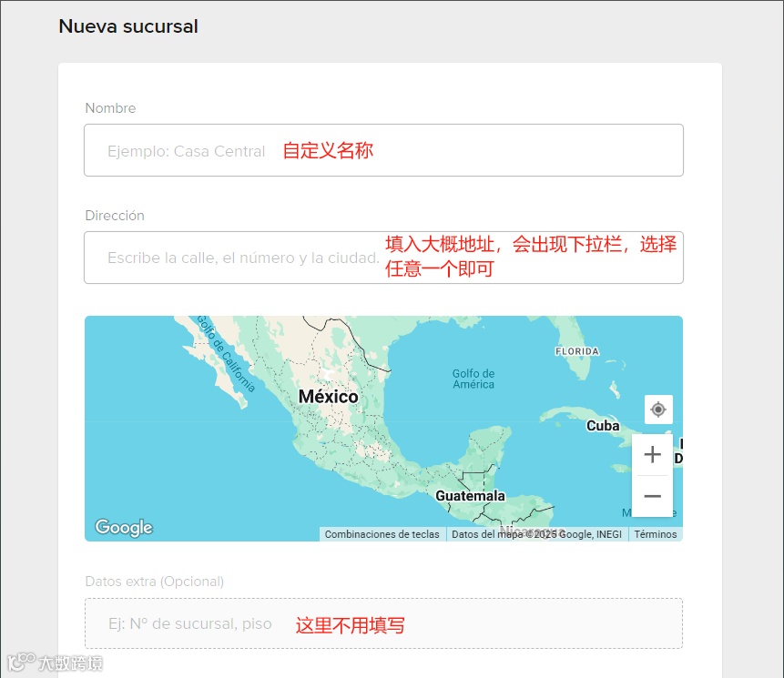Click the Datos extra (Opcional) label
The width and height of the screenshot is (784, 678).
click(x=155, y=582)
